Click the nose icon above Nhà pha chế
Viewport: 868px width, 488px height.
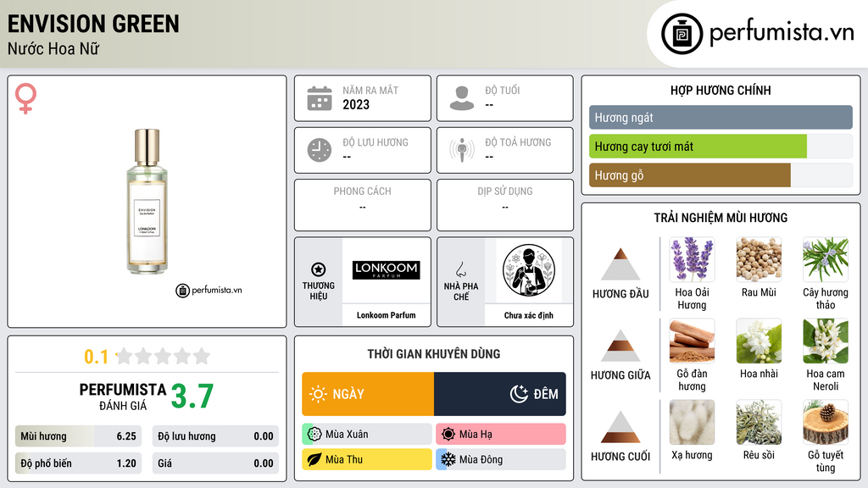pos(460,269)
